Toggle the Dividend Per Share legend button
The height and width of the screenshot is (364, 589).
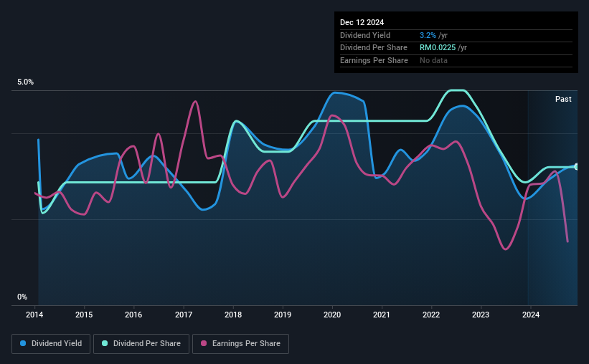(141, 344)
